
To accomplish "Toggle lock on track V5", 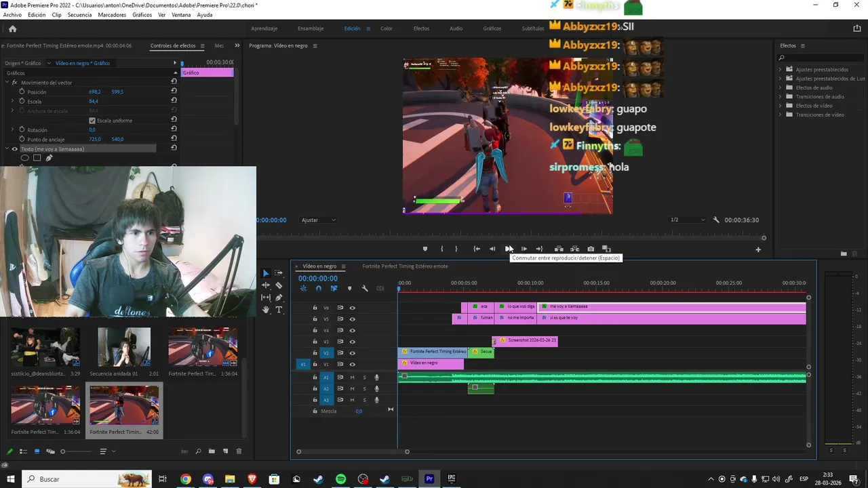I will pos(315,319).
